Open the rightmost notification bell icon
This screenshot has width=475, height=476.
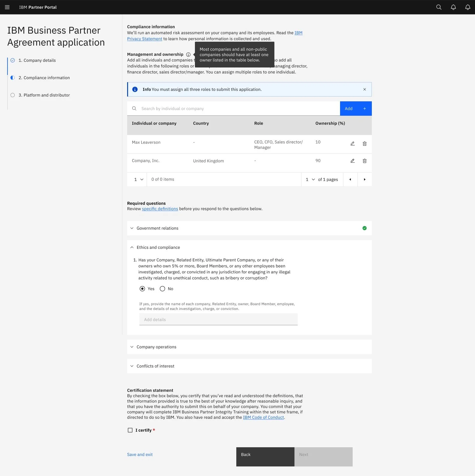coord(468,7)
